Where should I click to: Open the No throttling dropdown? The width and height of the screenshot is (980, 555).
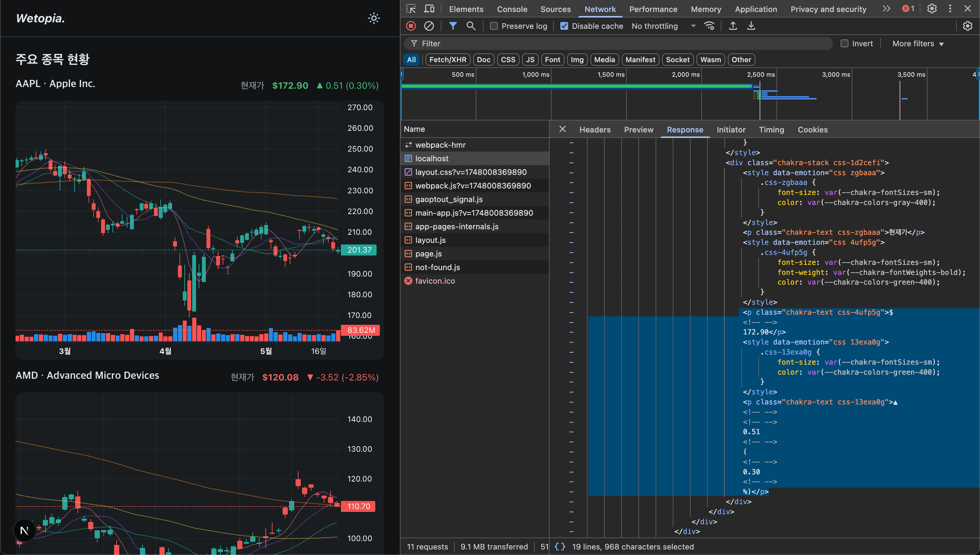tap(664, 26)
